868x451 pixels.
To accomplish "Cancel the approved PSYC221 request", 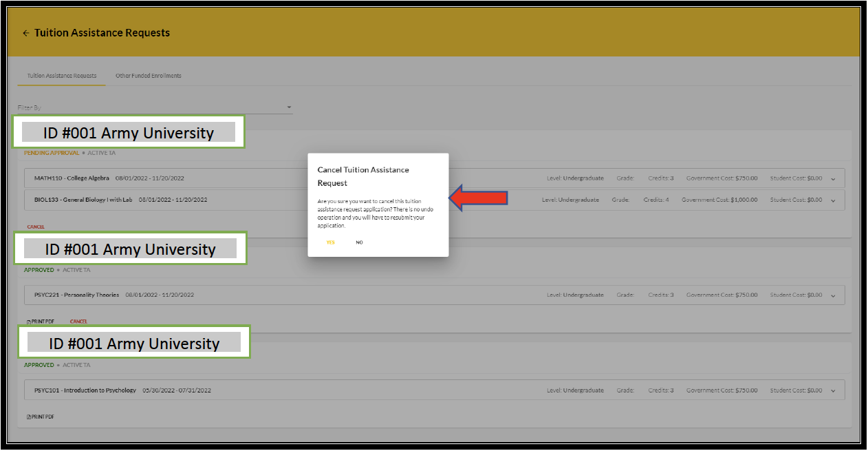I will tap(78, 322).
